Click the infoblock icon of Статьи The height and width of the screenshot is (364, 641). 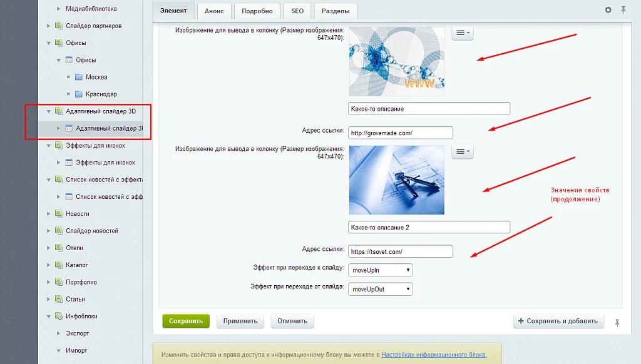59,299
